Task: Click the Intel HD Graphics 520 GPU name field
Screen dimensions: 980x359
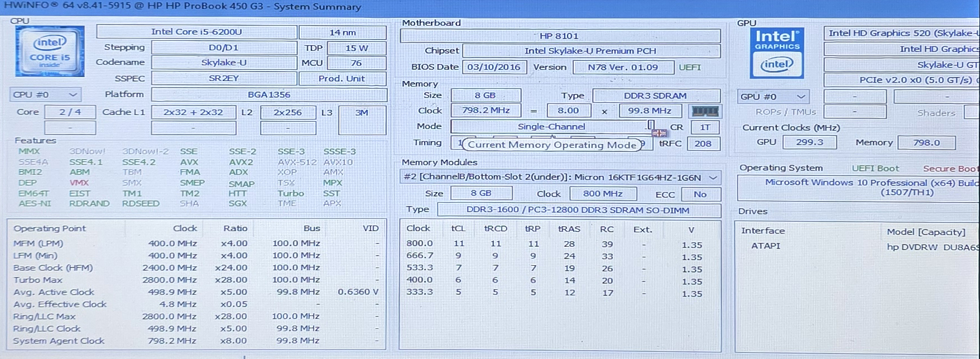Action: (x=902, y=33)
